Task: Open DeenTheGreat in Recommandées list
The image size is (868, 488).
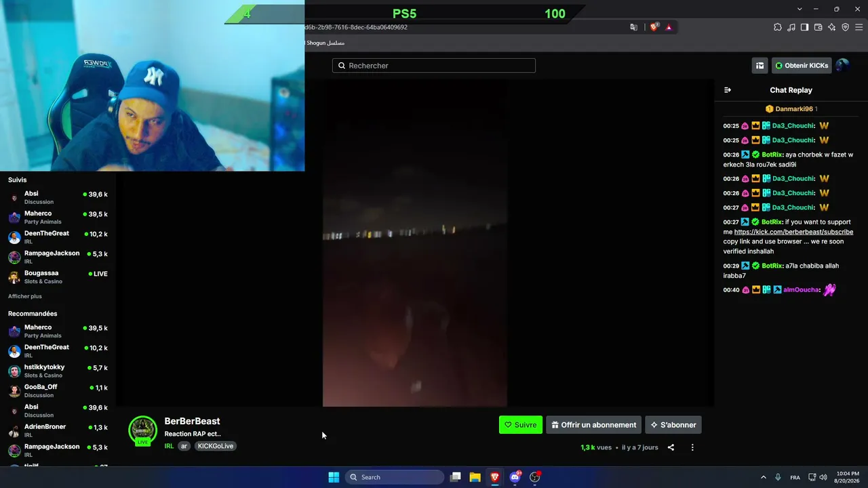Action: (x=58, y=351)
